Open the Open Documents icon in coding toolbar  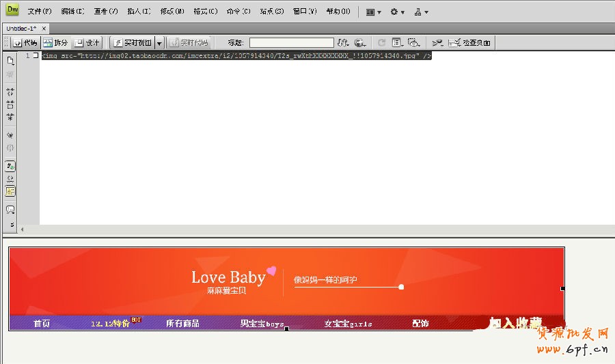(10, 61)
